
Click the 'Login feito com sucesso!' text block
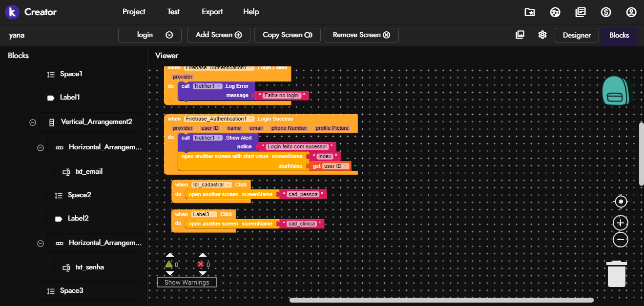click(x=297, y=146)
